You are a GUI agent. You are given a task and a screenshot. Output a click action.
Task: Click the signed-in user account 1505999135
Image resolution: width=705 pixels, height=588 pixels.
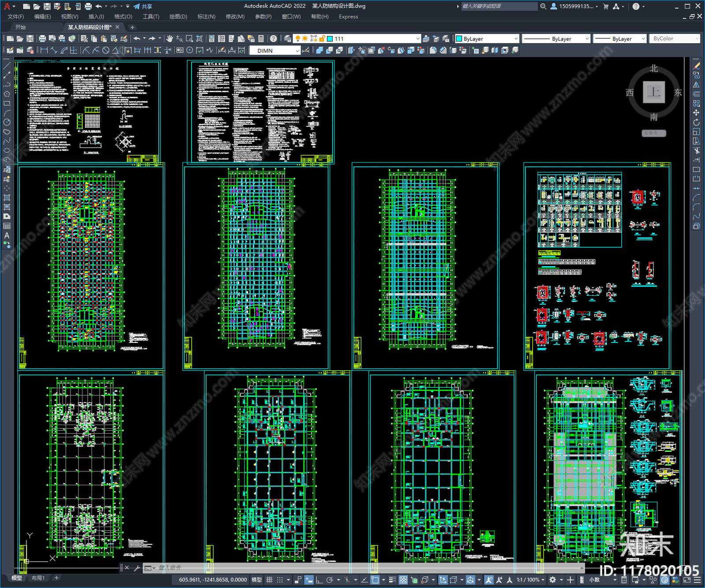click(574, 6)
